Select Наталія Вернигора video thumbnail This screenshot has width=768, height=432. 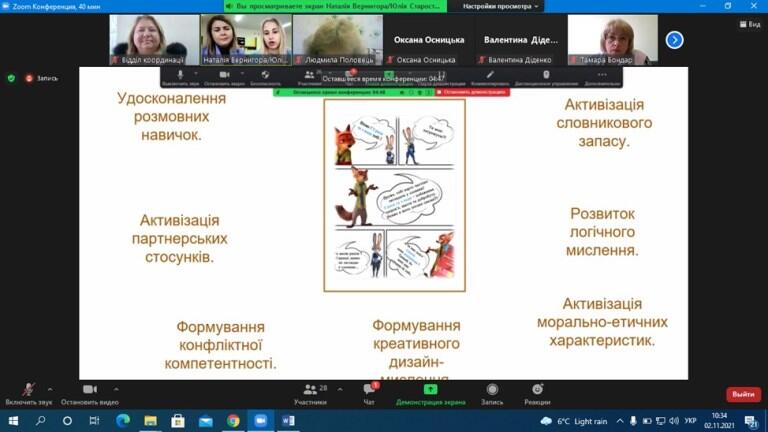(246, 40)
